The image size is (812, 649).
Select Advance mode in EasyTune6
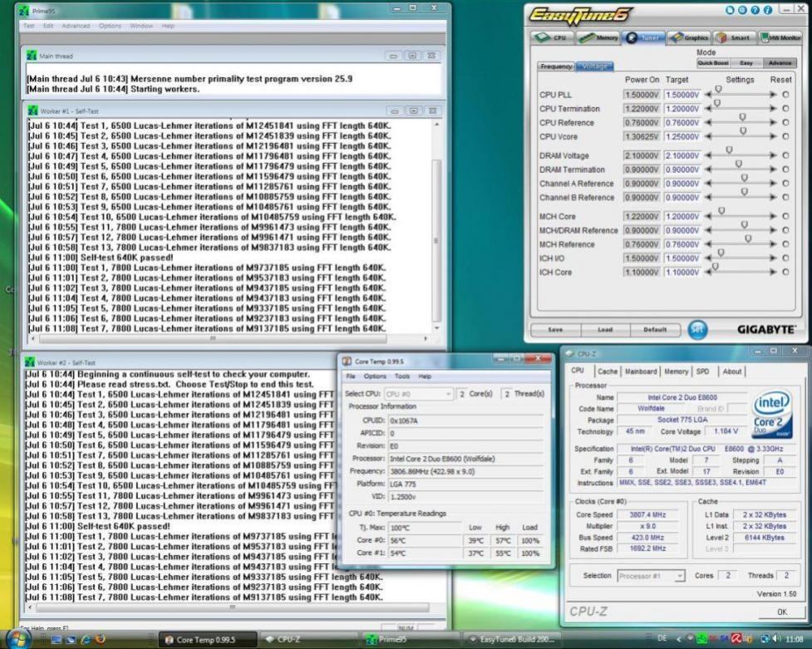780,62
